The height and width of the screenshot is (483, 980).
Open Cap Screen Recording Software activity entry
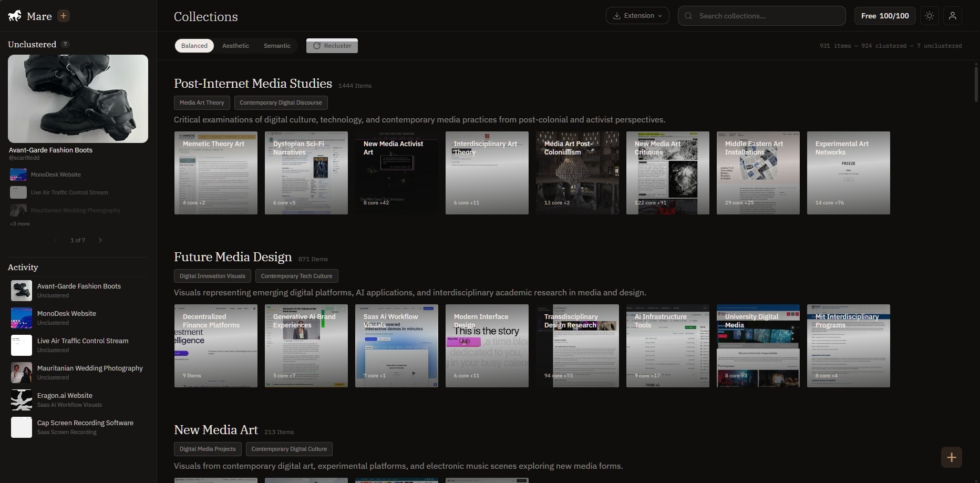78,427
